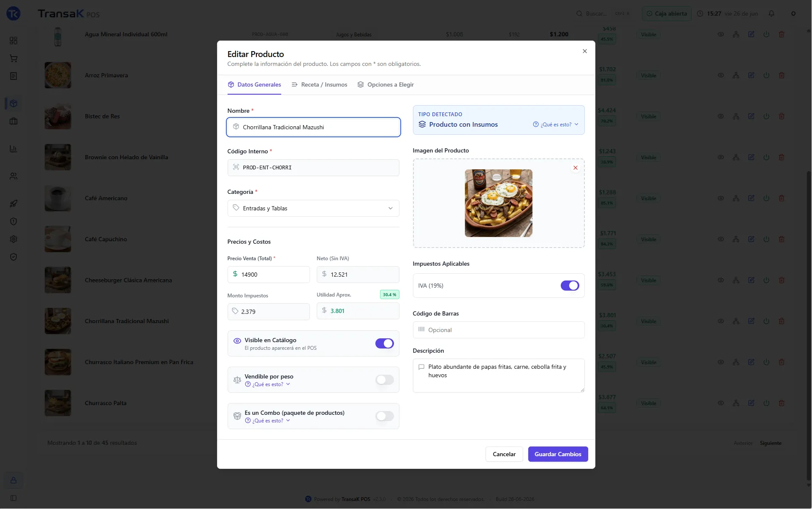Click power icon for Agua Mineral row
This screenshot has height=509, width=812.
(x=766, y=34)
